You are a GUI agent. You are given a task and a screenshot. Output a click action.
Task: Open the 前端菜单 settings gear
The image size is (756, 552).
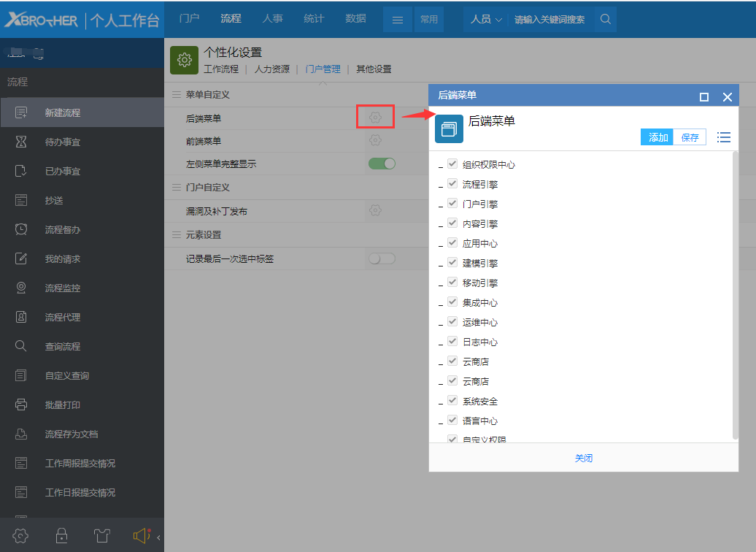(375, 140)
